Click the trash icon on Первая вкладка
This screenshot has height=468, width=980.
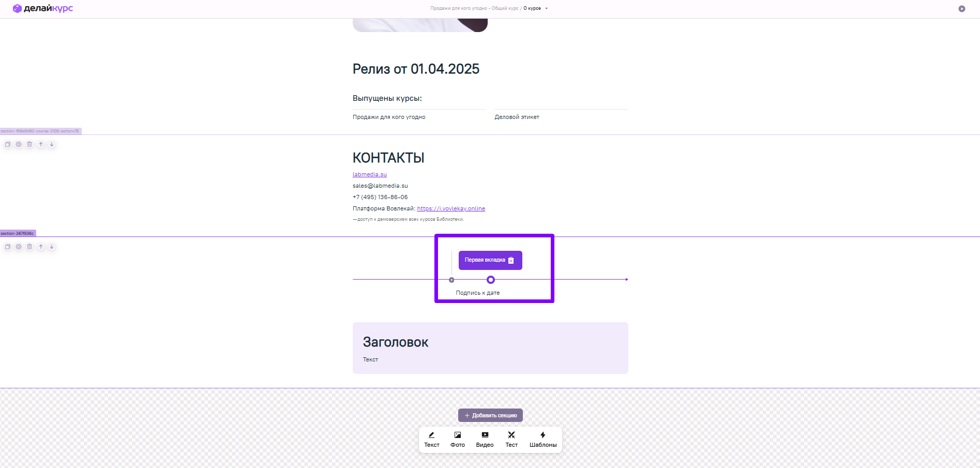511,260
